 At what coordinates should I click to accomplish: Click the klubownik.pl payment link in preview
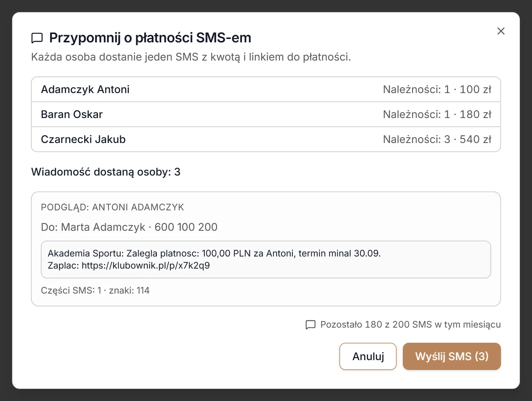(x=146, y=266)
